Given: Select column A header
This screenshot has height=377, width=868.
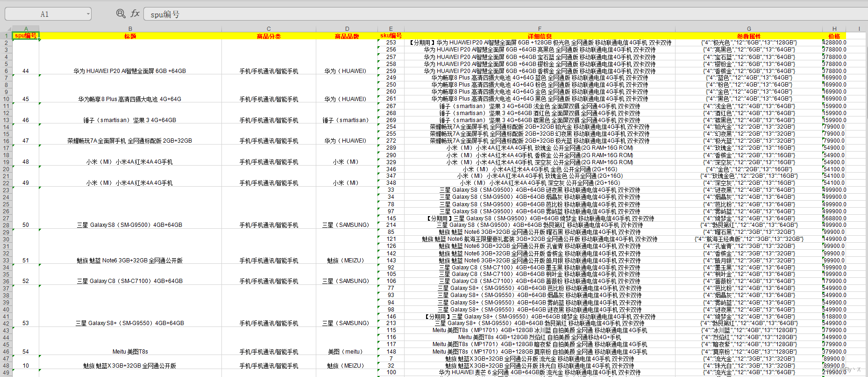Looking at the screenshot, I should pos(26,29).
